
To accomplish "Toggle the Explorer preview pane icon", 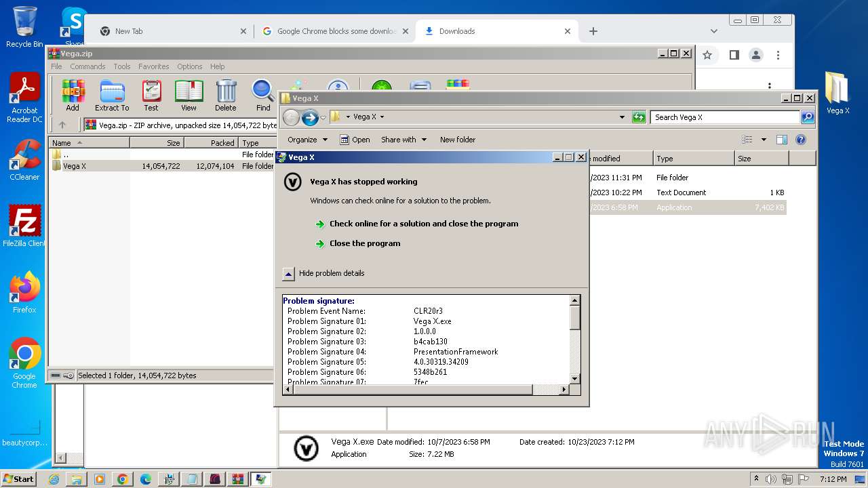I will point(782,140).
